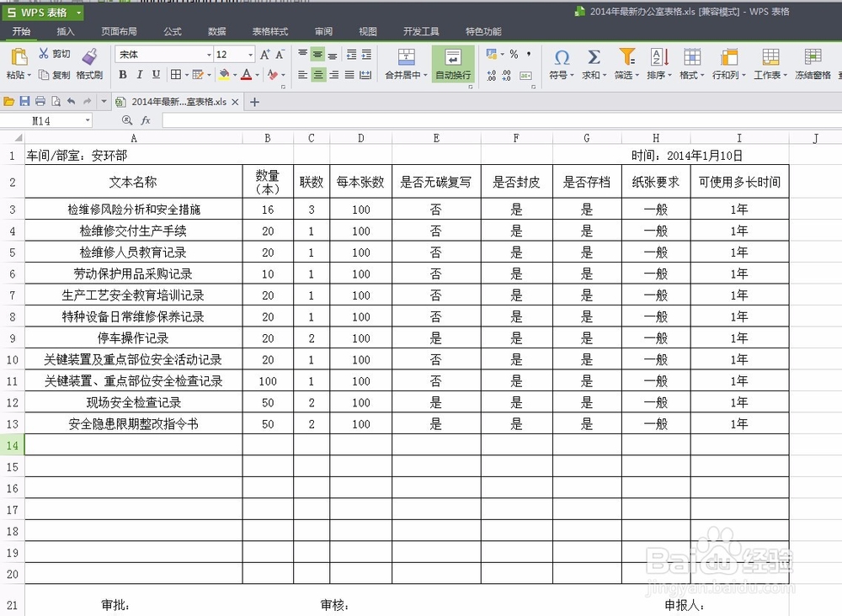The width and height of the screenshot is (842, 616).
Task: Expand the font color dropdown arrow
Action: tap(257, 75)
